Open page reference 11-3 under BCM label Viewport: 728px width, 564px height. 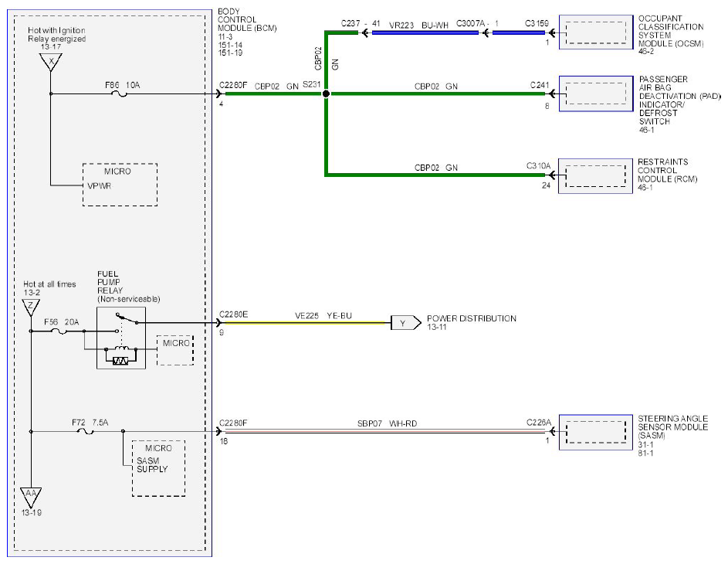click(225, 37)
